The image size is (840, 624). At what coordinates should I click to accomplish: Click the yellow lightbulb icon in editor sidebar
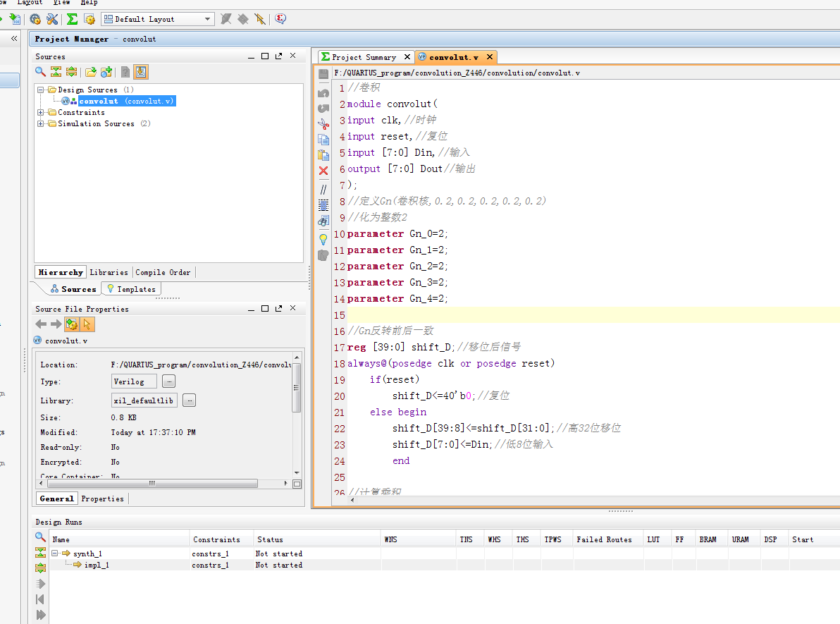tap(323, 239)
